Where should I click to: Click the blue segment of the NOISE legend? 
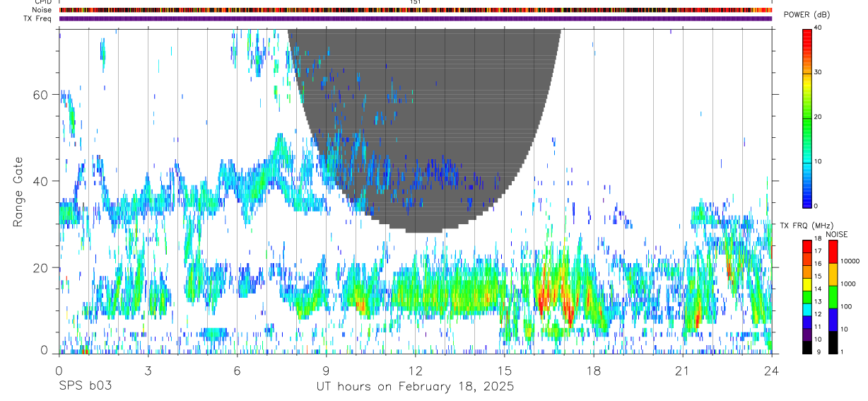833,320
